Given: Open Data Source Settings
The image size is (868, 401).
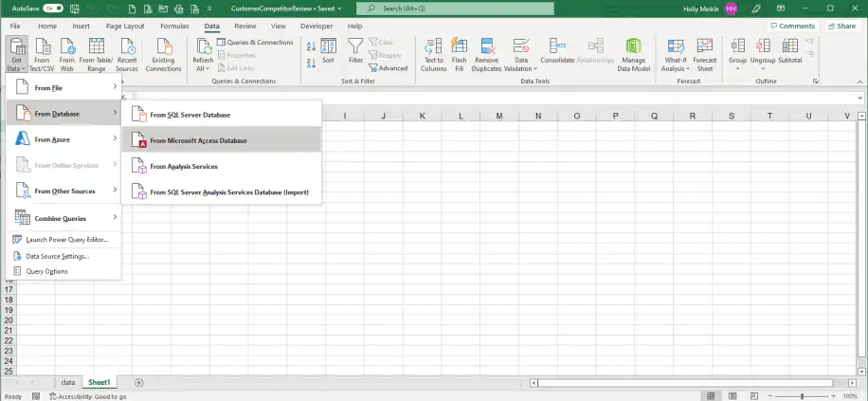Looking at the screenshot, I should (63, 257).
